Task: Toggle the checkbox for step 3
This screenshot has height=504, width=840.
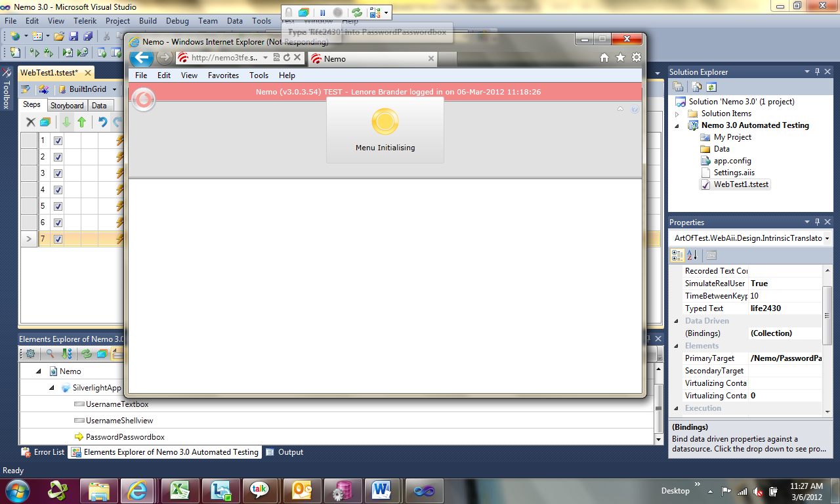Action: click(x=58, y=173)
